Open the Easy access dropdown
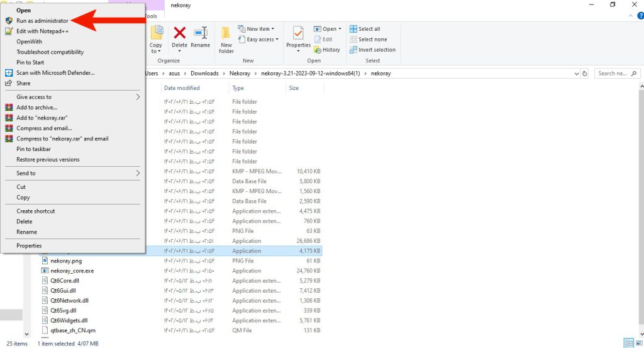Image resolution: width=644 pixels, height=348 pixels. pos(258,40)
